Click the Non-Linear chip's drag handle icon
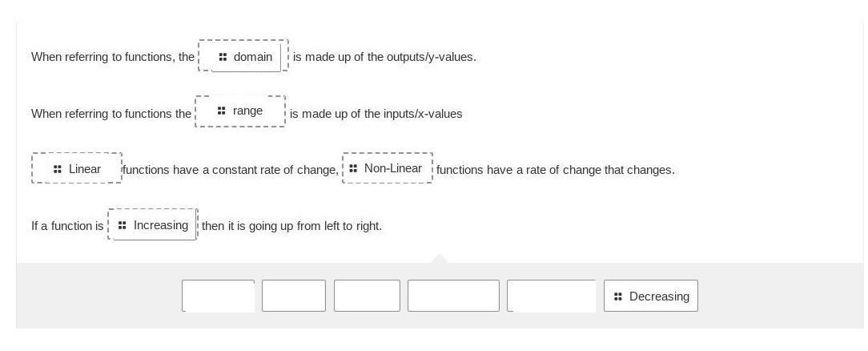 353,168
